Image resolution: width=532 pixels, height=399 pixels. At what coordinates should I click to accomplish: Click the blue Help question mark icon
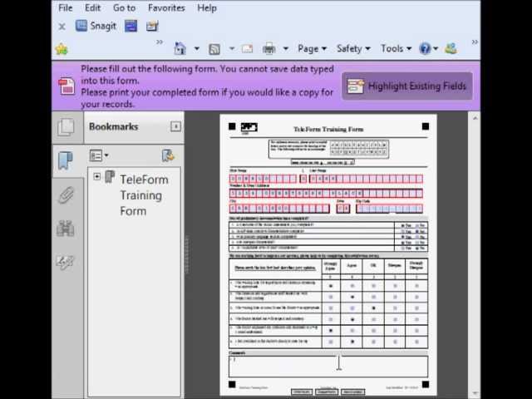tap(425, 49)
